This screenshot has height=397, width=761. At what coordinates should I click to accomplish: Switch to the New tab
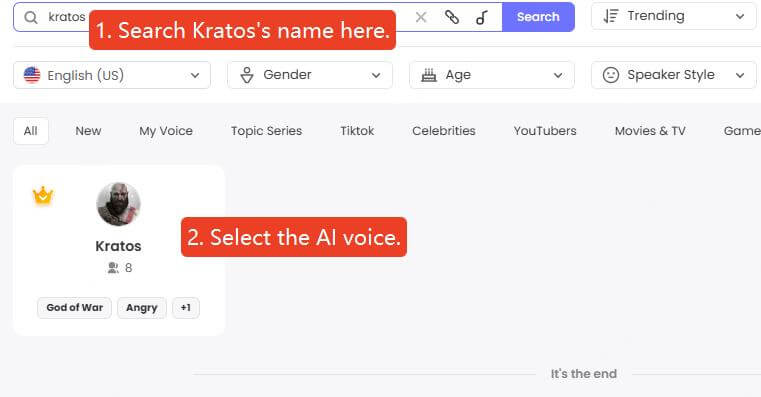pos(88,131)
